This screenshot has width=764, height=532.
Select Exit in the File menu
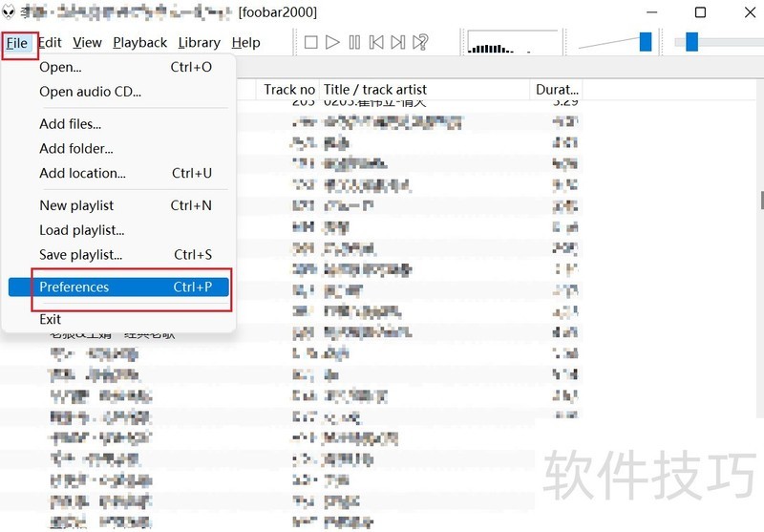[118, 320]
